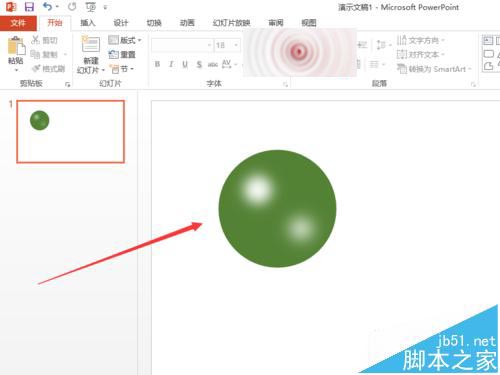Switch to the 设计 Design tab
500x375 pixels.
[x=121, y=23]
